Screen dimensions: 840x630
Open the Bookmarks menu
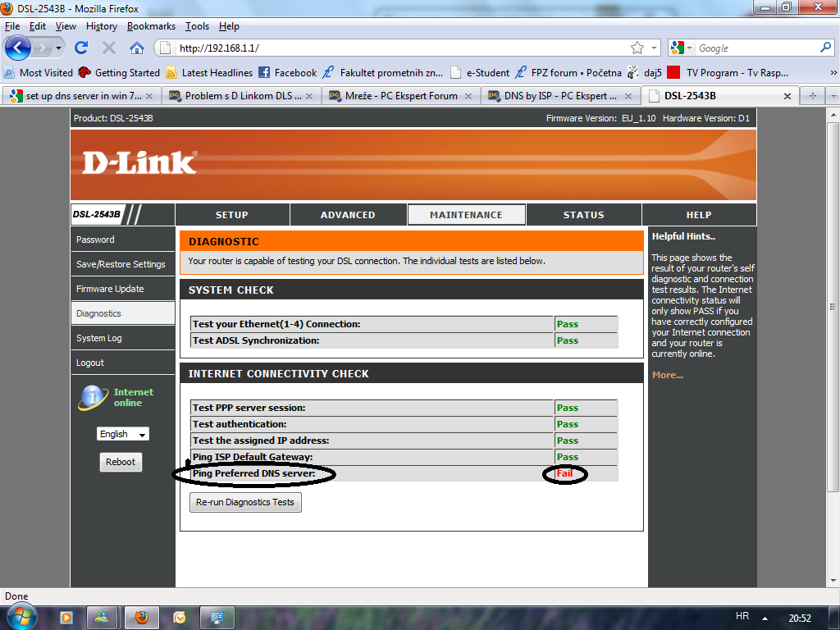[151, 26]
